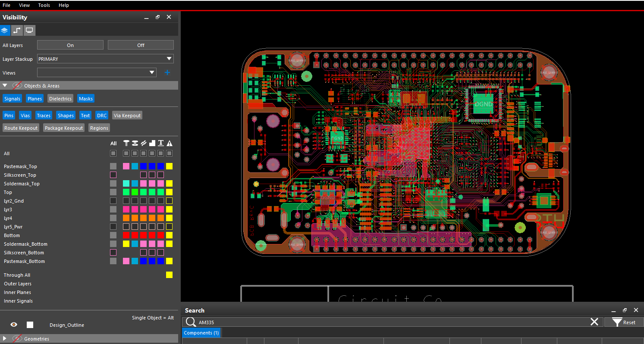This screenshot has width=644, height=344.
Task: Toggle the All row Text checkbox
Action: pos(160,153)
